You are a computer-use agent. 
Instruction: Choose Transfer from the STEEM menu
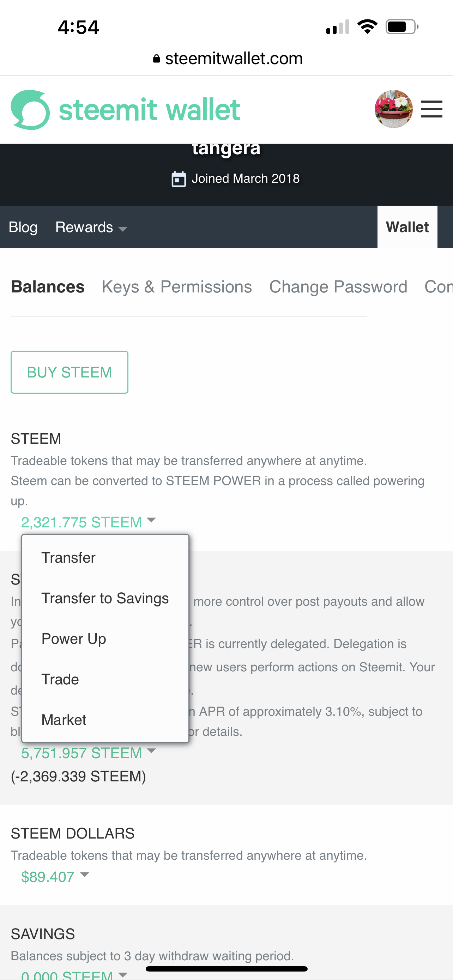(x=68, y=558)
